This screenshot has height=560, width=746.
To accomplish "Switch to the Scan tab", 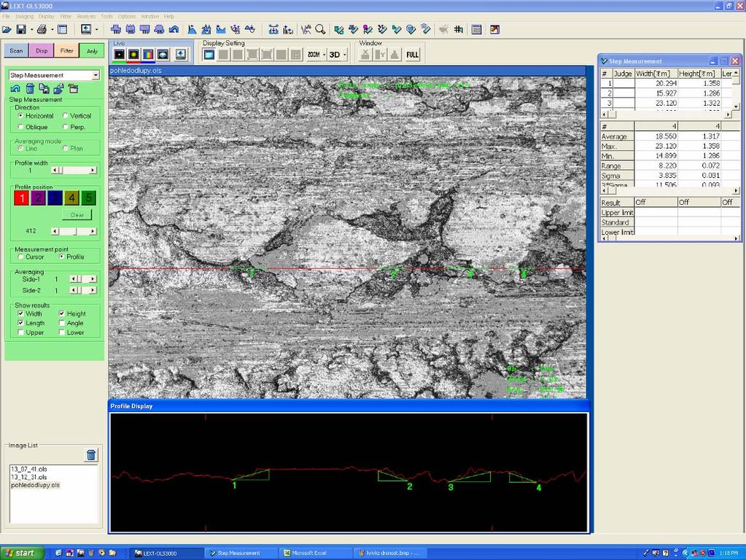I will 16,50.
